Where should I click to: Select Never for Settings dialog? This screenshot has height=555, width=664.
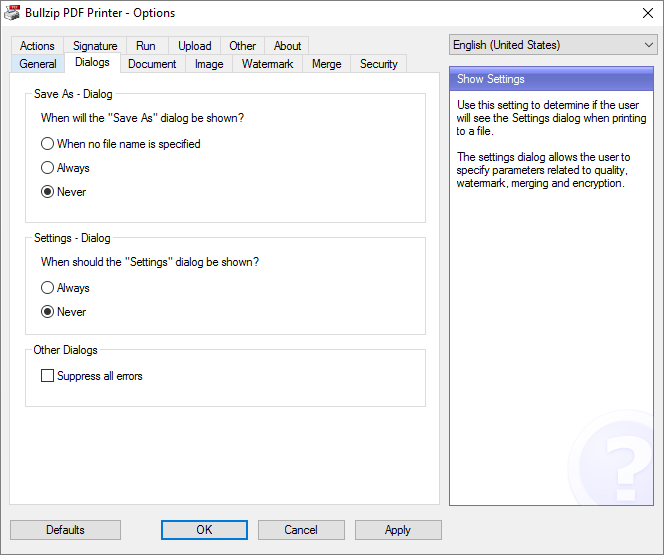pyautogui.click(x=64, y=312)
